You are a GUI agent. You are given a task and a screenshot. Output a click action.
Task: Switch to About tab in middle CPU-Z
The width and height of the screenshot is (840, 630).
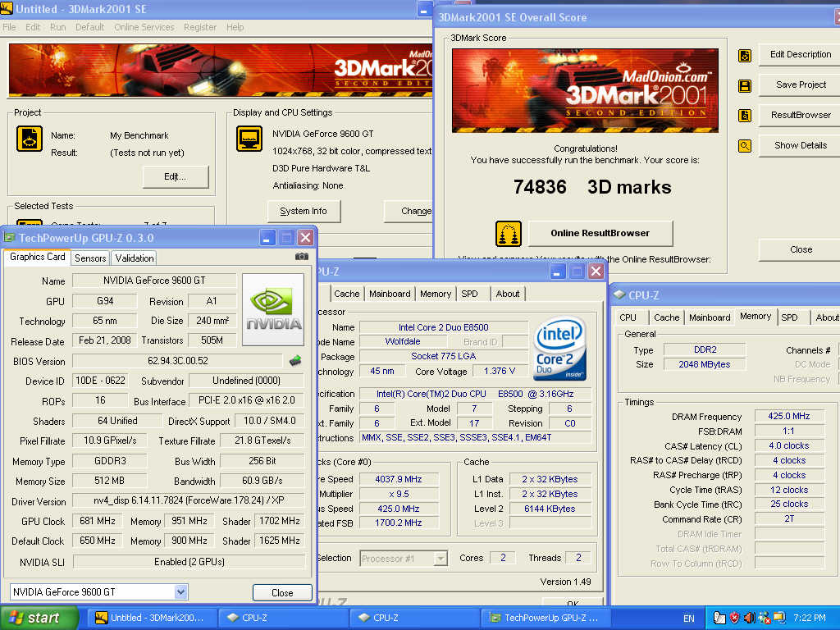click(x=507, y=294)
